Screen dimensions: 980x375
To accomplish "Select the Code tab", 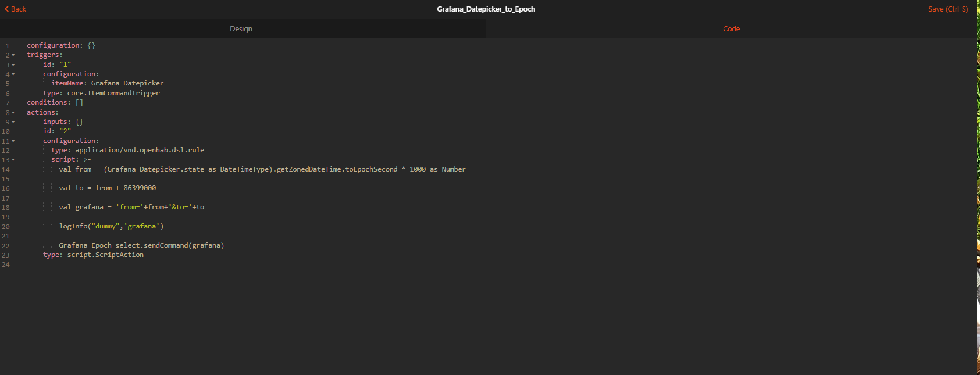I will (731, 28).
